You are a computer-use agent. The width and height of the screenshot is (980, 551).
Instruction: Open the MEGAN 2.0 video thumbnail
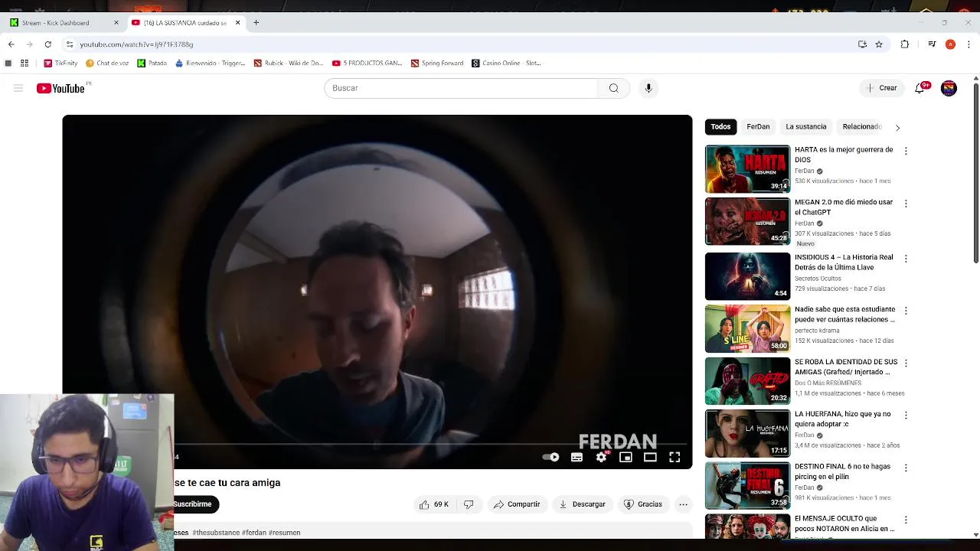[747, 221]
